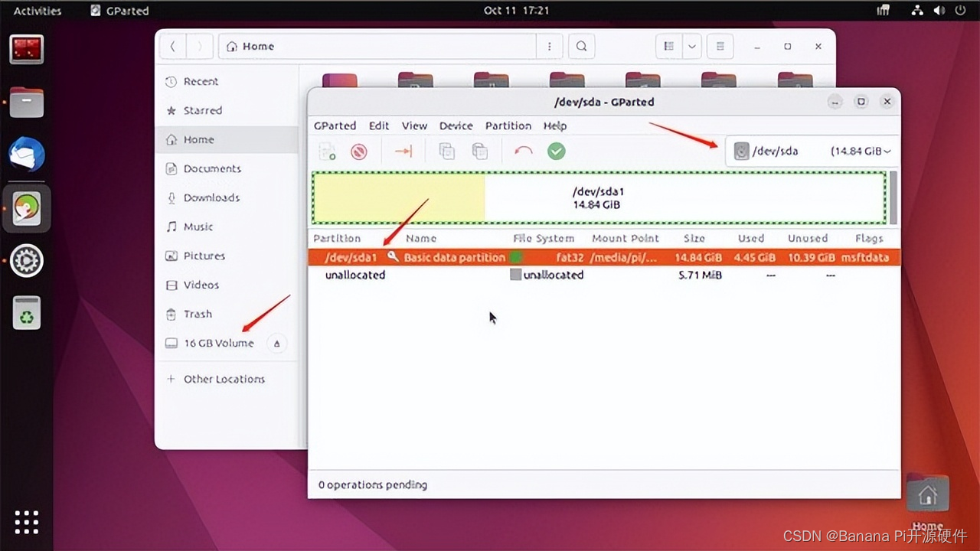This screenshot has height=551, width=980.
Task: Click the 14.84 GiB size cell
Action: tap(698, 257)
